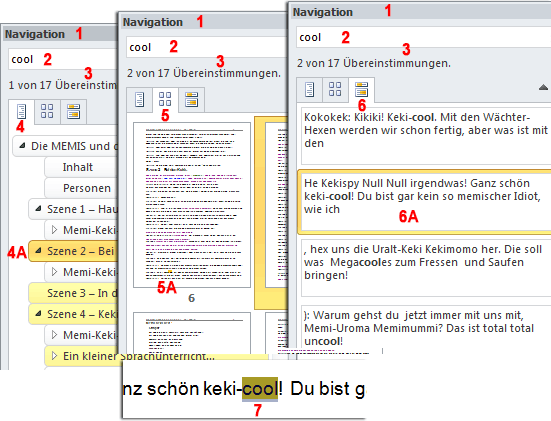Click search field containing cool in right panel
The height and width of the screenshot is (421, 551).
(x=423, y=37)
